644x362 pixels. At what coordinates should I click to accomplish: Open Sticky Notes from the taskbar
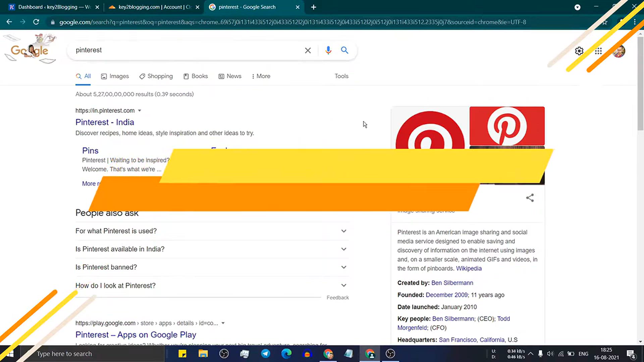[x=182, y=354]
